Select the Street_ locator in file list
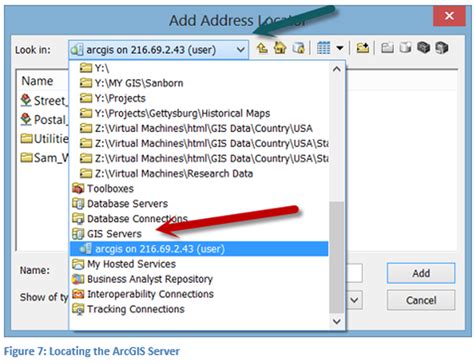474x364 pixels. coord(44,100)
